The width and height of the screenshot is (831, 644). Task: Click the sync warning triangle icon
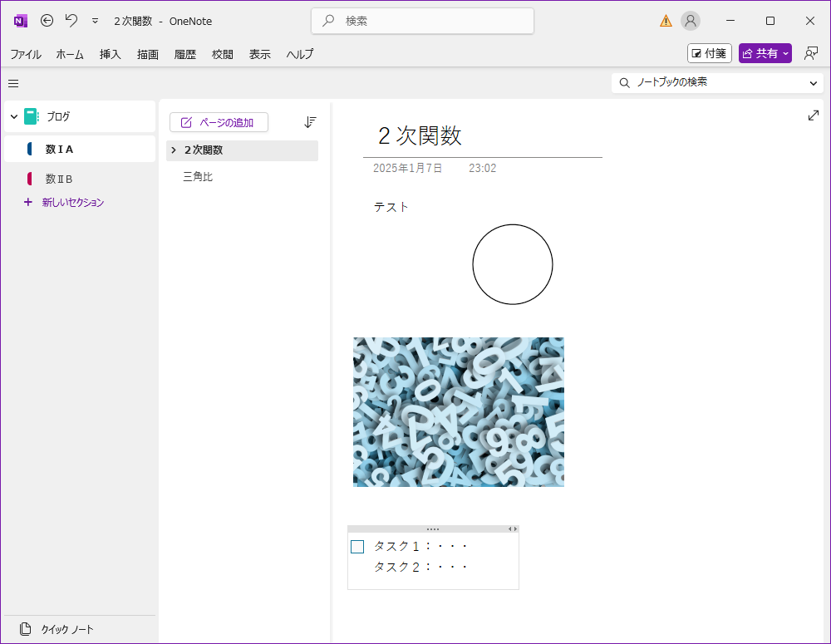coord(666,21)
